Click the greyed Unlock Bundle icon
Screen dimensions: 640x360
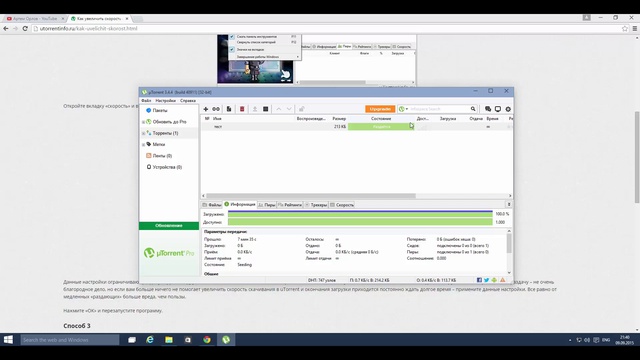pos(302,109)
